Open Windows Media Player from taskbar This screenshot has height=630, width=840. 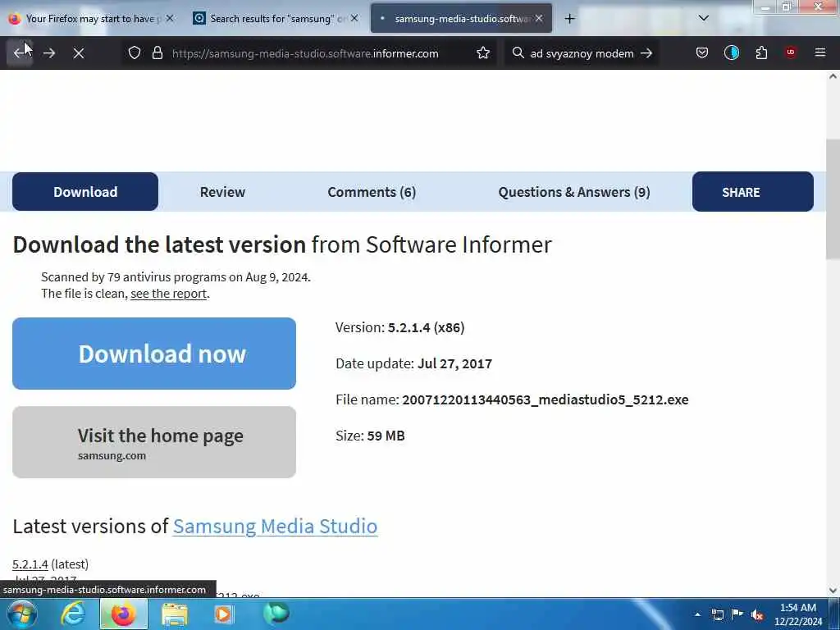(x=225, y=614)
